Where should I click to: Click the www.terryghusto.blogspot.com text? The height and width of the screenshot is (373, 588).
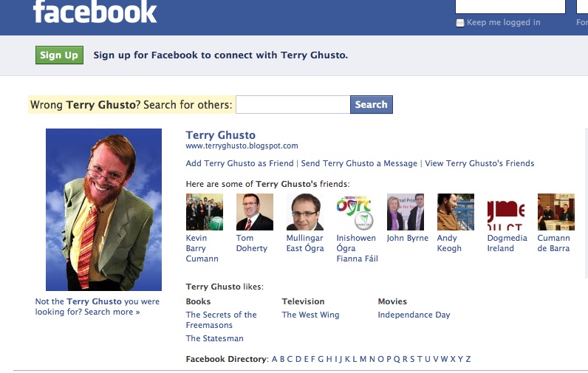(242, 146)
